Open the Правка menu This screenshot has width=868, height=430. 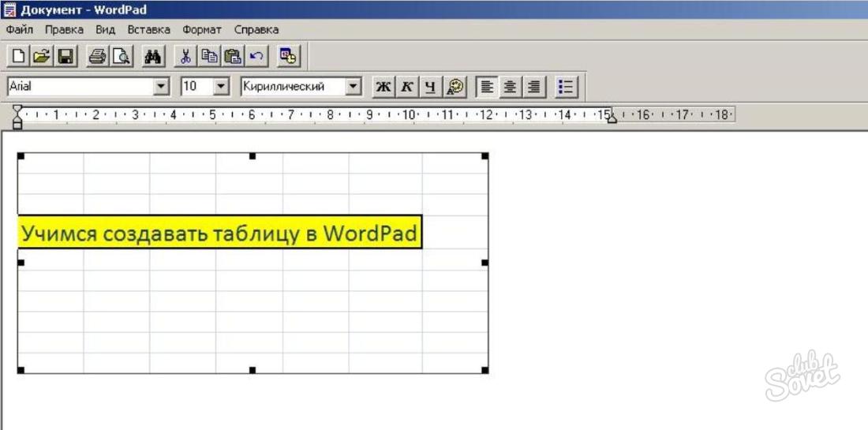(x=64, y=29)
